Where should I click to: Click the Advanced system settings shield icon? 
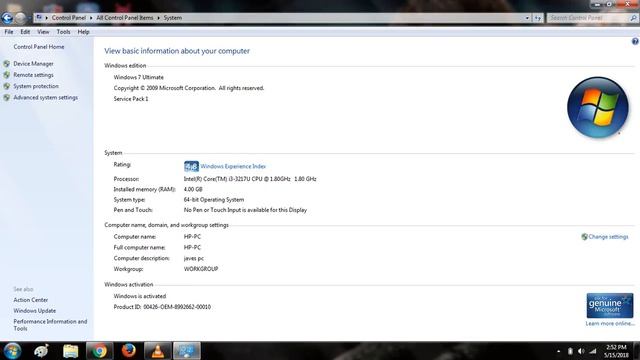(x=7, y=98)
